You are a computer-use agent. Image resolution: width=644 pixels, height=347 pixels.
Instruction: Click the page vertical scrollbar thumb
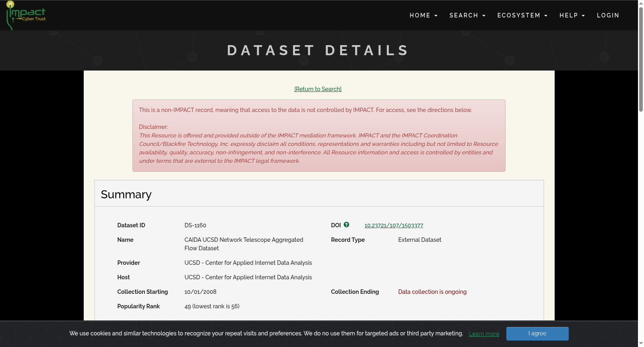(641, 59)
